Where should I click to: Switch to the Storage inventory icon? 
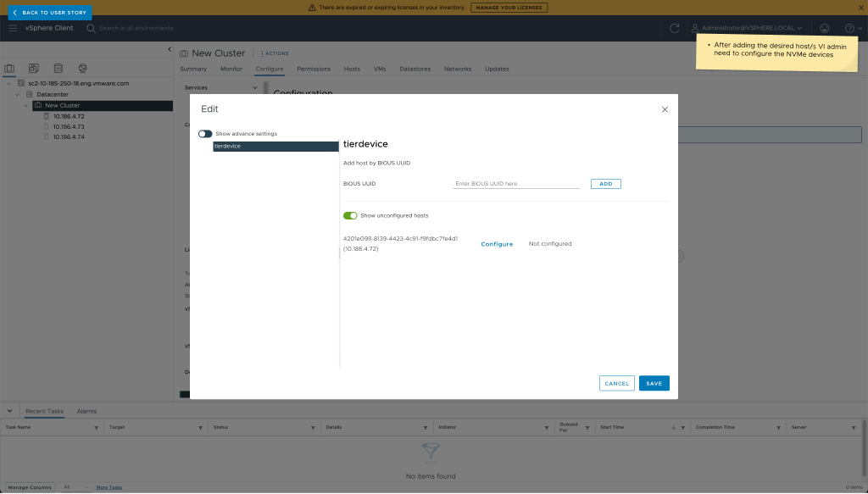[x=58, y=68]
